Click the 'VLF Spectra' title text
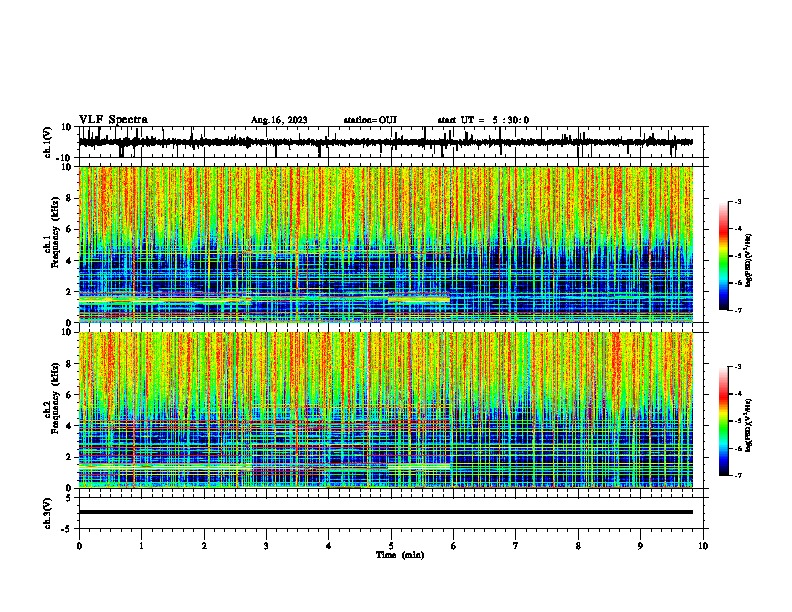Viewport: 792px width, 612px height. 113,120
